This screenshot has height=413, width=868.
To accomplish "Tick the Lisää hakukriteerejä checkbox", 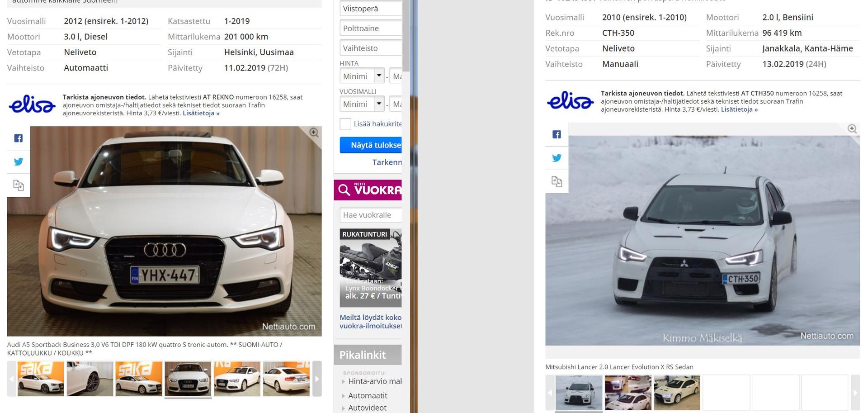I will pyautogui.click(x=345, y=124).
